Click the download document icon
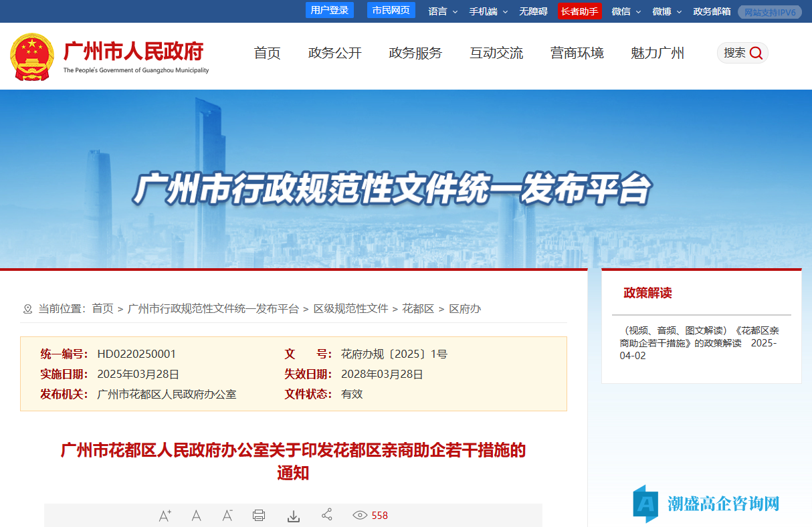 click(293, 515)
